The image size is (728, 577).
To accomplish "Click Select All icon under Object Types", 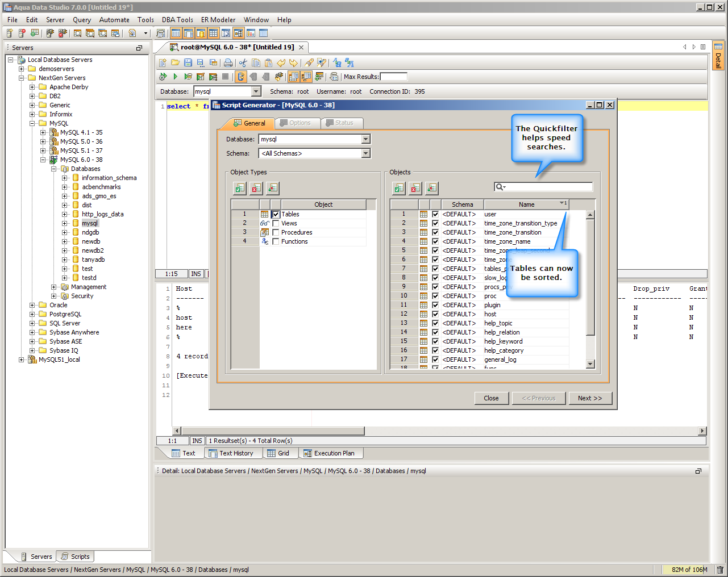I will point(240,188).
